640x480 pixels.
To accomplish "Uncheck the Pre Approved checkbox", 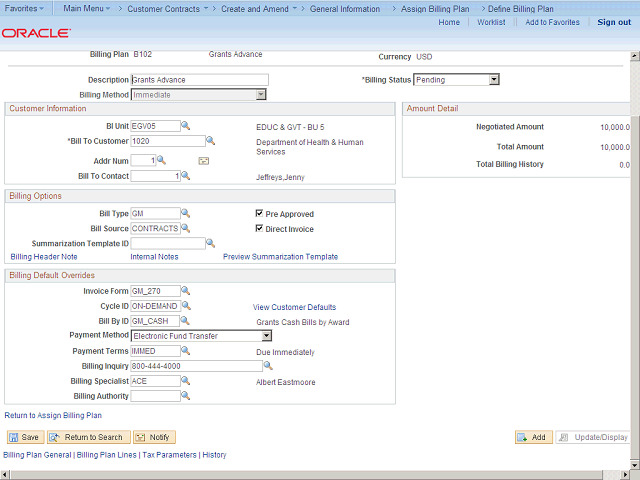I will [x=260, y=214].
